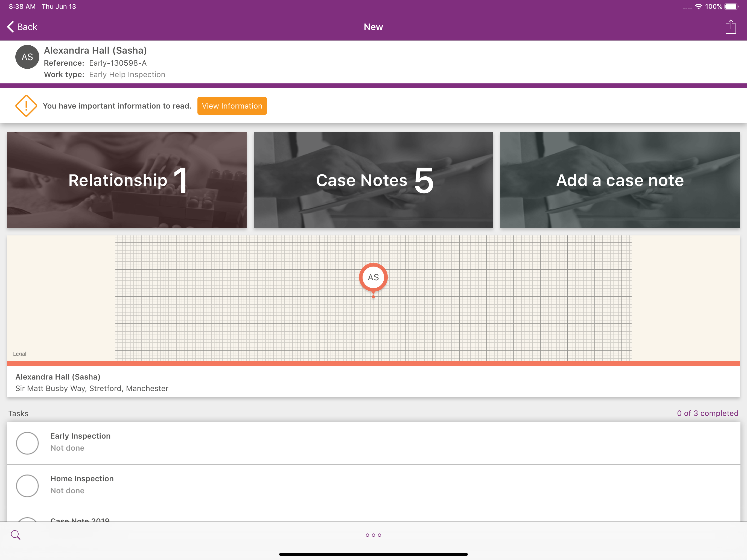Screen dimensions: 747x560
Task: Tap the Wi-Fi status icon
Action: click(698, 6)
